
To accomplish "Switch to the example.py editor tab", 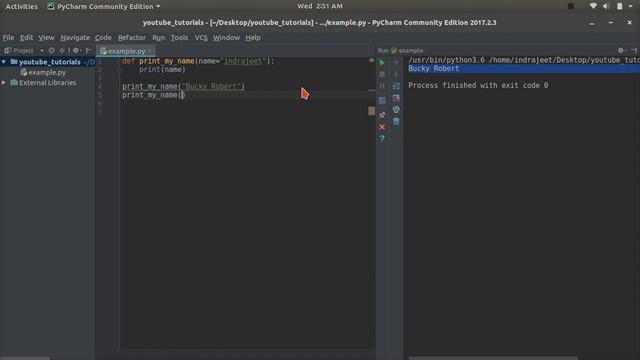I will [x=126, y=51].
